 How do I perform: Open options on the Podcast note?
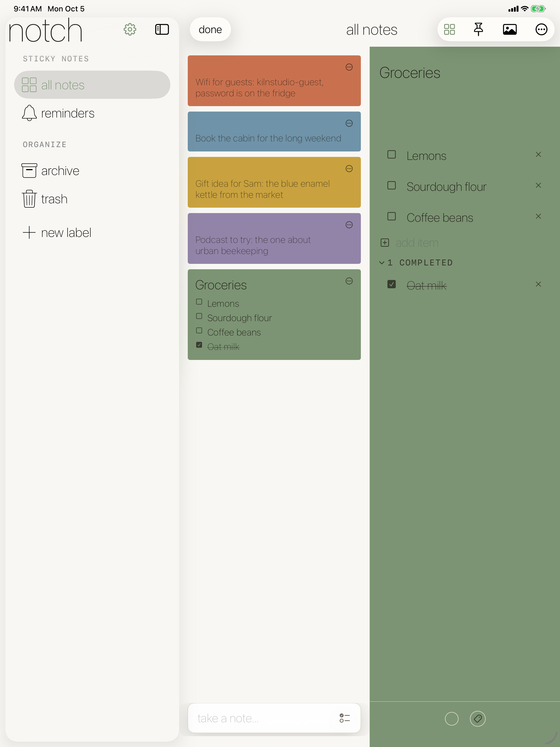[349, 225]
